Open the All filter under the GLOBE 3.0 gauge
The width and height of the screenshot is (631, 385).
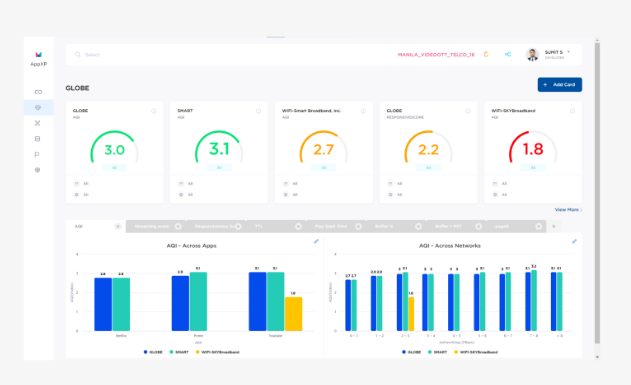point(114,167)
